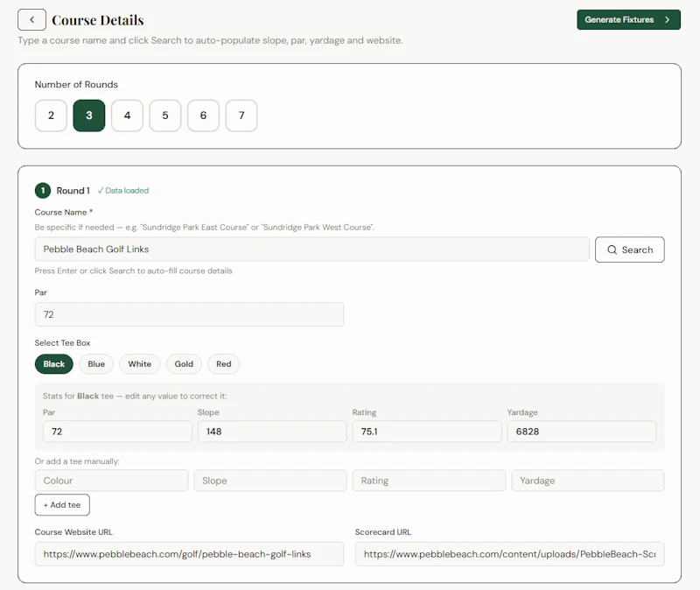The width and height of the screenshot is (700, 590).
Task: Click the Select Tee Box label
Action: [62, 343]
